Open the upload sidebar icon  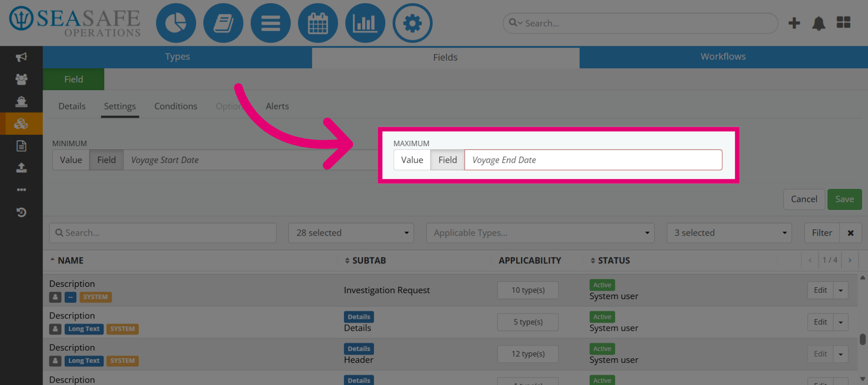21,168
